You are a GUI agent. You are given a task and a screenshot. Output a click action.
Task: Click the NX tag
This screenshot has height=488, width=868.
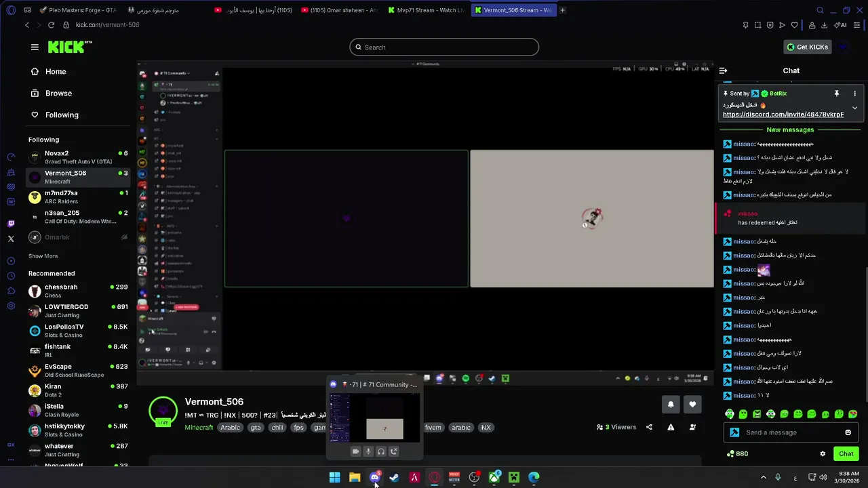coord(486,428)
